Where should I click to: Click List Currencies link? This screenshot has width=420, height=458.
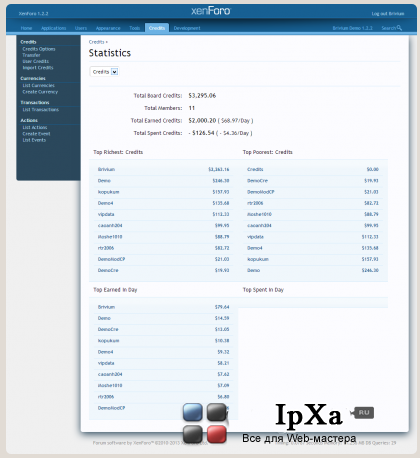click(39, 86)
